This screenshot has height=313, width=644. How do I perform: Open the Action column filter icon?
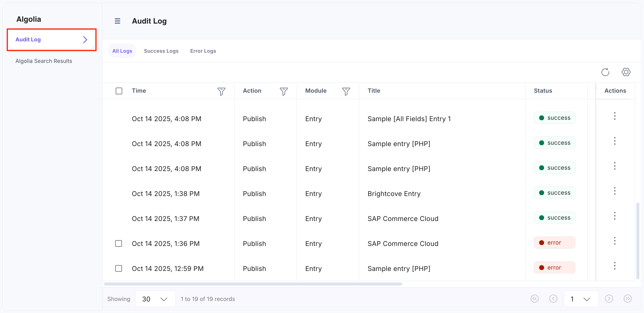tap(283, 91)
